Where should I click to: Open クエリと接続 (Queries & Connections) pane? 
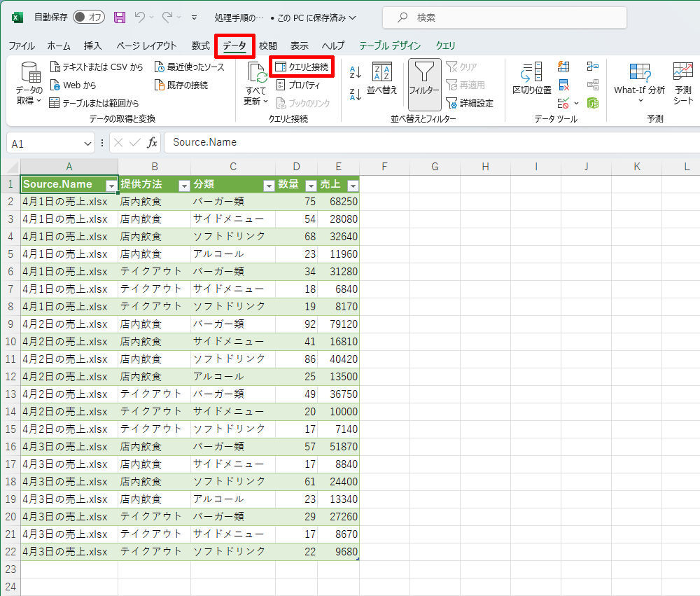click(x=301, y=67)
